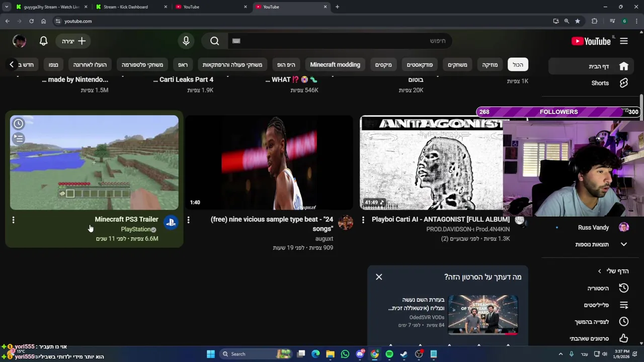Open the auguxt channel avatar
Image resolution: width=644 pixels, height=362 pixels.
pyautogui.click(x=346, y=222)
